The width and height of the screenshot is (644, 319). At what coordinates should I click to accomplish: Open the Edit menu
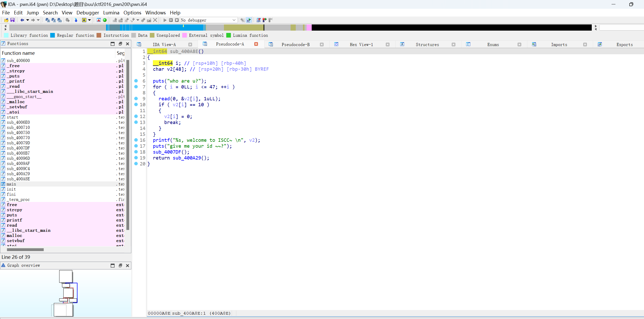[x=18, y=13]
